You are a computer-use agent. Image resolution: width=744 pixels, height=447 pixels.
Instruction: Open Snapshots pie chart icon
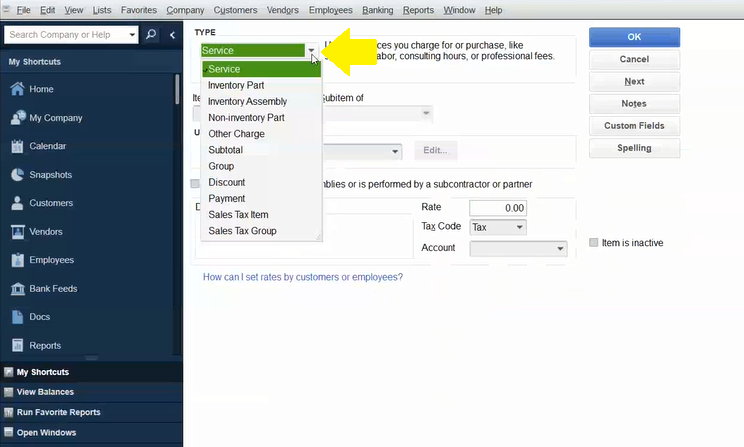click(x=17, y=175)
